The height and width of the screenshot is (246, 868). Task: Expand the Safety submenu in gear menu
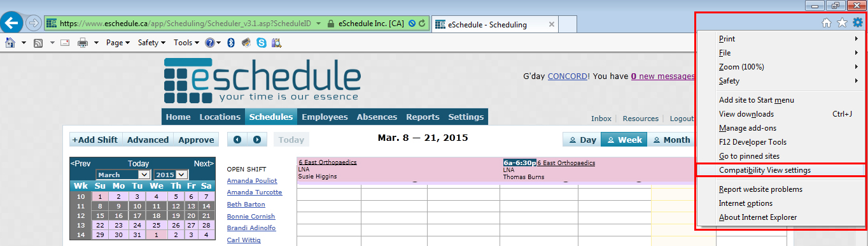coord(781,81)
